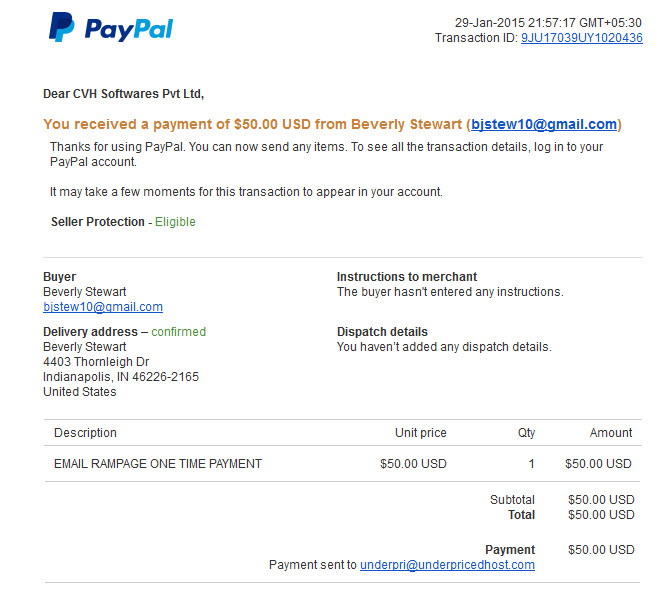Viewport: 659px width, 601px height.
Task: Click the green Eligible seller protection status
Action: coord(175,221)
